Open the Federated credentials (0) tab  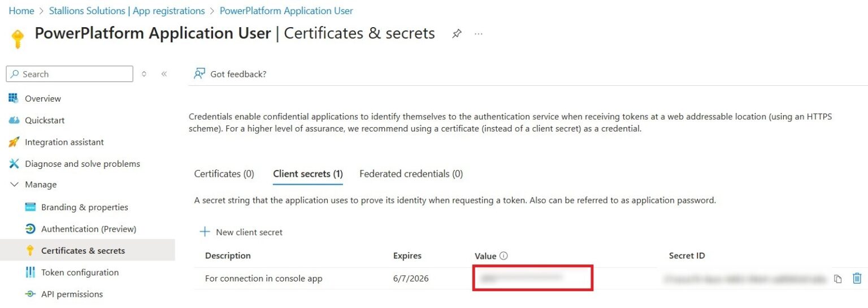coord(411,174)
